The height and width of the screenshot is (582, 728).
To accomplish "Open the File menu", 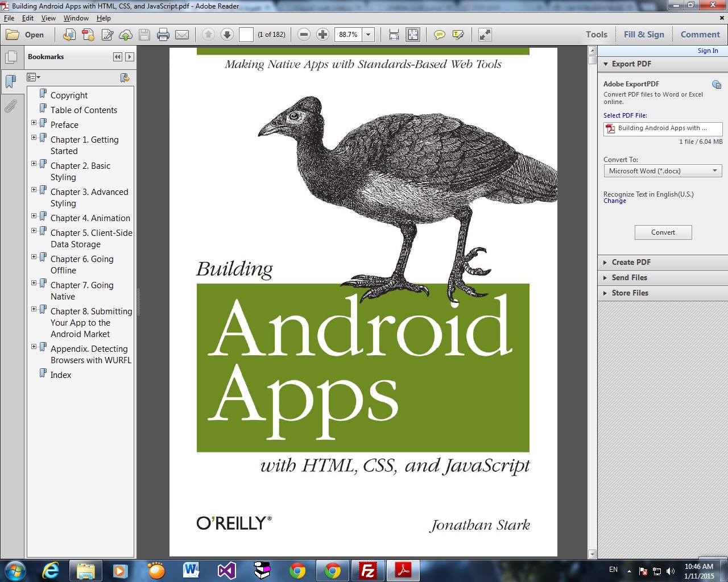I will tap(9, 18).
